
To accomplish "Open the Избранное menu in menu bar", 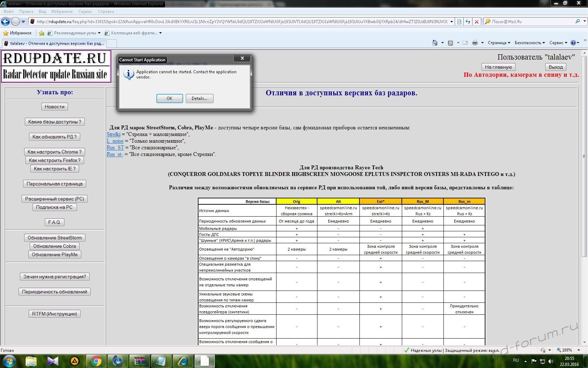I will [x=62, y=12].
